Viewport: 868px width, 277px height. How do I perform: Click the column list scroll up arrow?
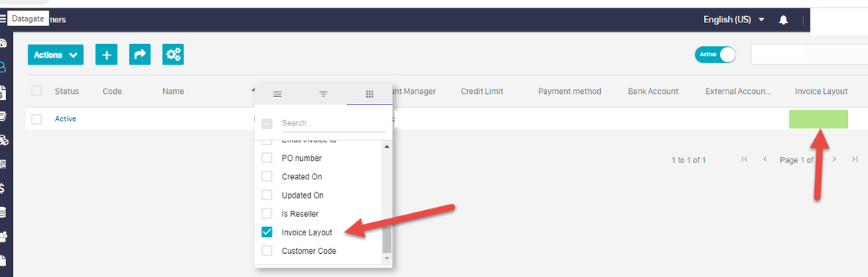coord(386,147)
